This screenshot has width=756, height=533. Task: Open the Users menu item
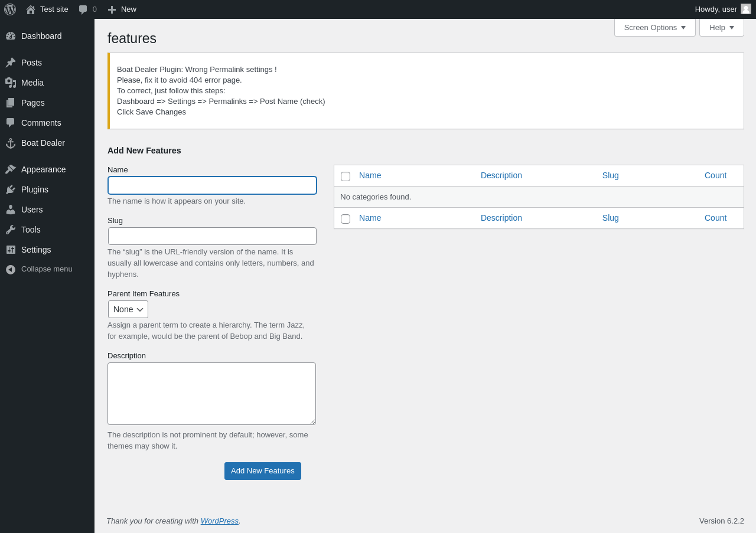click(47, 210)
